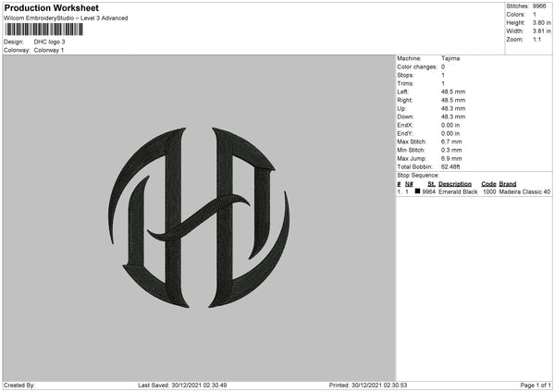Screen dimensions: 555x392
Task: Click the Zoom value 1:1
Action: [536, 39]
